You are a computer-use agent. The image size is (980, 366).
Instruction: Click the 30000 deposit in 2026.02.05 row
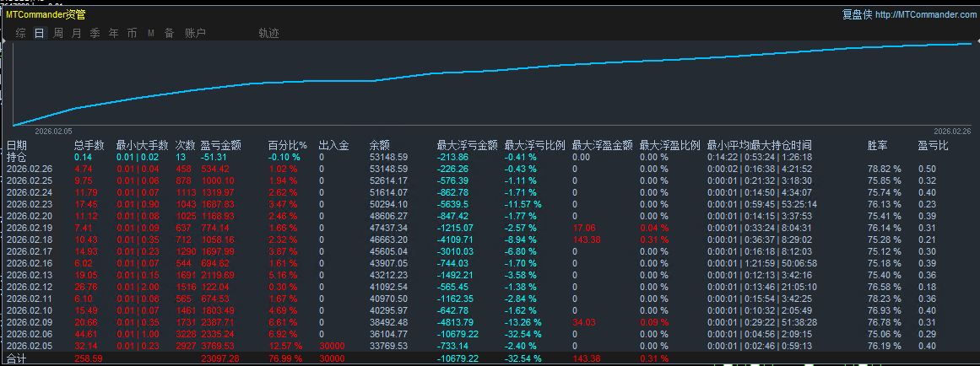[x=331, y=347]
